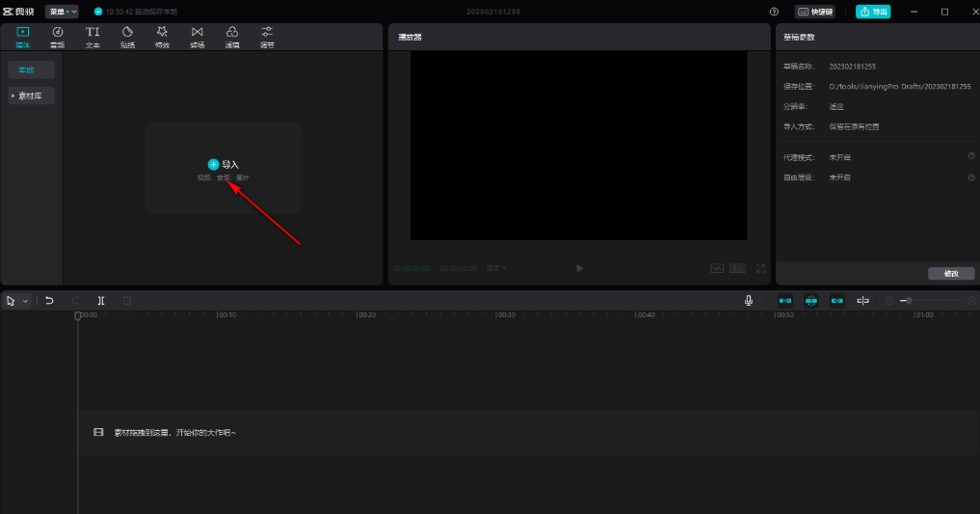Click the split clip tool in timeline toolbar

[x=101, y=301]
